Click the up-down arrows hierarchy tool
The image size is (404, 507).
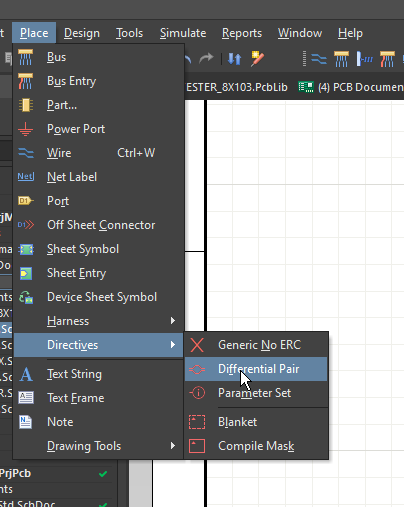(234, 59)
